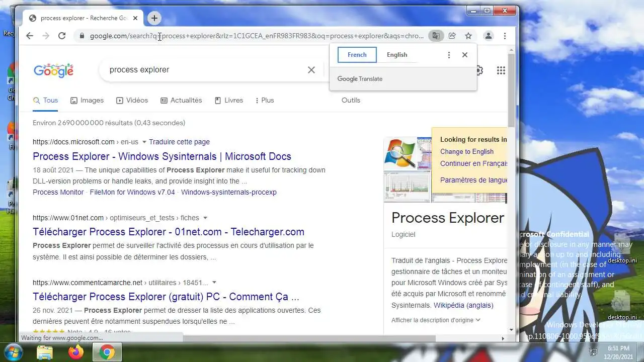Open Chrome's three-dot menu
Viewport: 644px width, 362px height.
point(505,36)
